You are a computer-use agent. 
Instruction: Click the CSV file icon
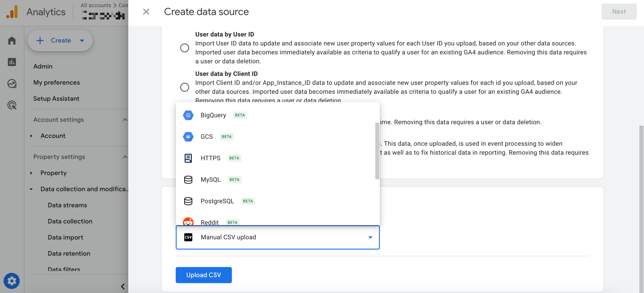coord(188,237)
